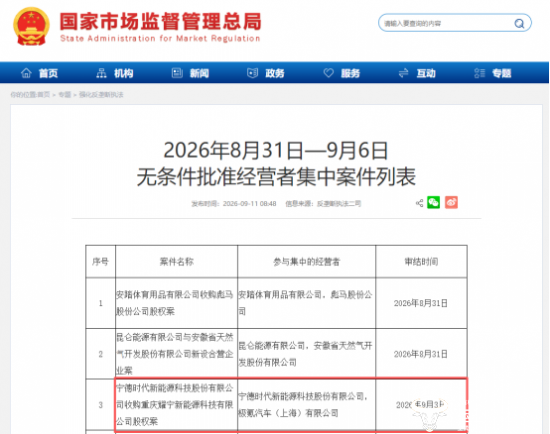The height and width of the screenshot is (434, 550).
Task: Click the home icon beside 首页
Action: point(26,73)
